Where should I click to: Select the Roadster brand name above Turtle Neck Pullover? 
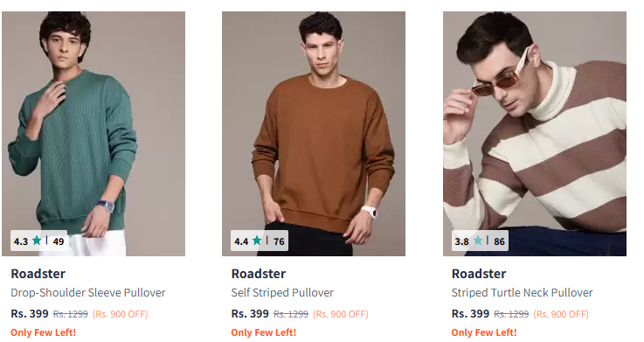pos(479,274)
